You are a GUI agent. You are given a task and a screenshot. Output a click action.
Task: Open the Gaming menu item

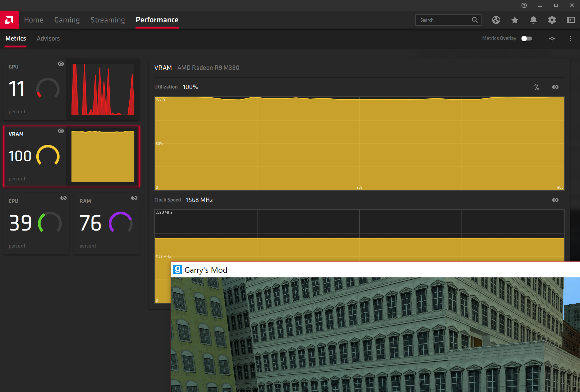point(67,20)
